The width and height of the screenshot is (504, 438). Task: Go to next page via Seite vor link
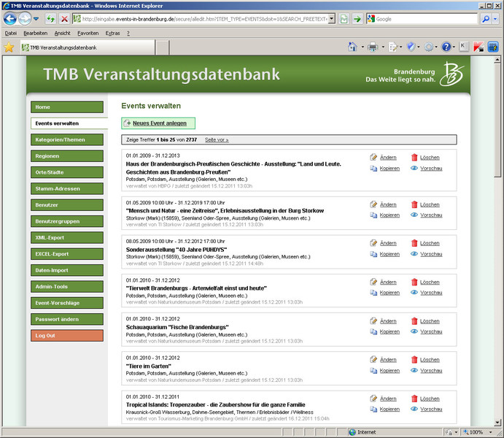pos(217,140)
